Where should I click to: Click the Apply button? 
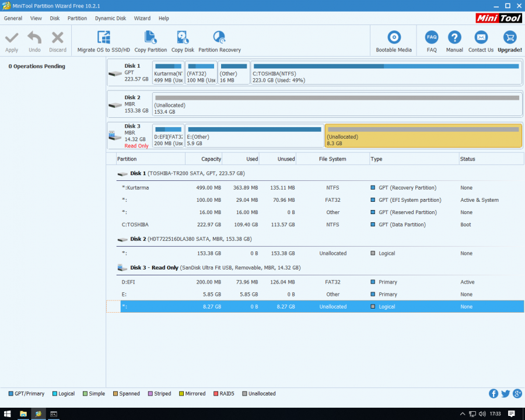tap(12, 41)
